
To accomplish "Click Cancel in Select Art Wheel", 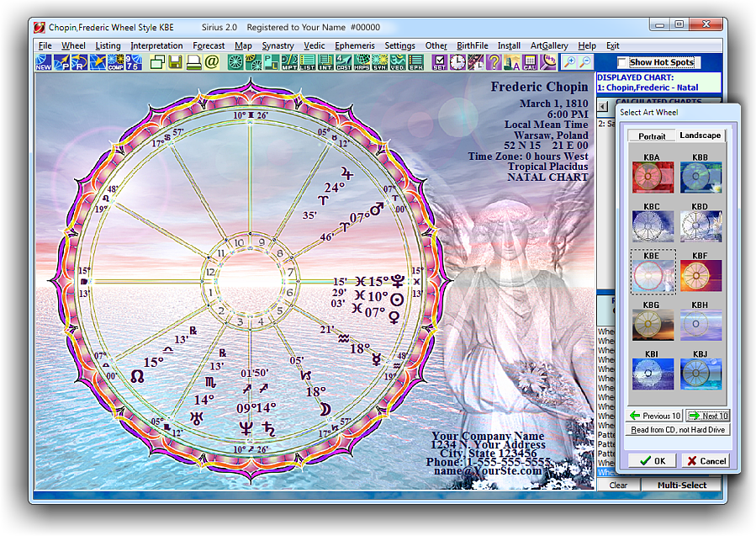I will [706, 461].
